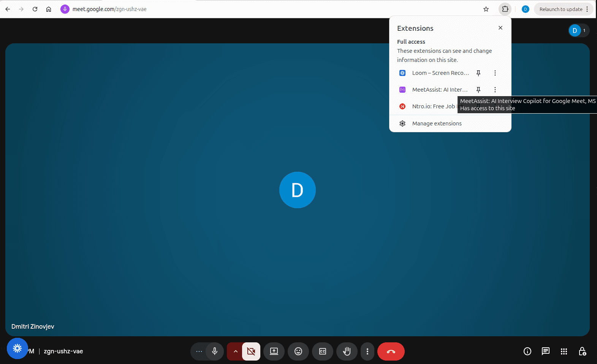The image size is (597, 364).
Task: Click the meeting code zgn-ushz-vae
Action: point(63,351)
